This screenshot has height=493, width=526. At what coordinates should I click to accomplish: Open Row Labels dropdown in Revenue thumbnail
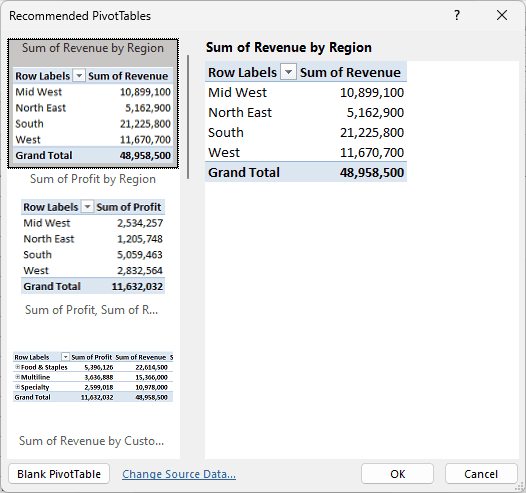[79, 76]
